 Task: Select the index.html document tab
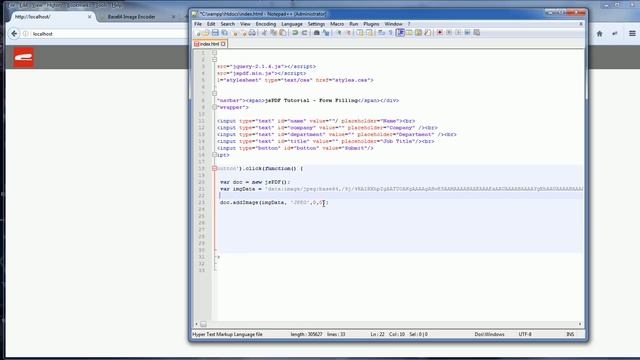click(209, 44)
